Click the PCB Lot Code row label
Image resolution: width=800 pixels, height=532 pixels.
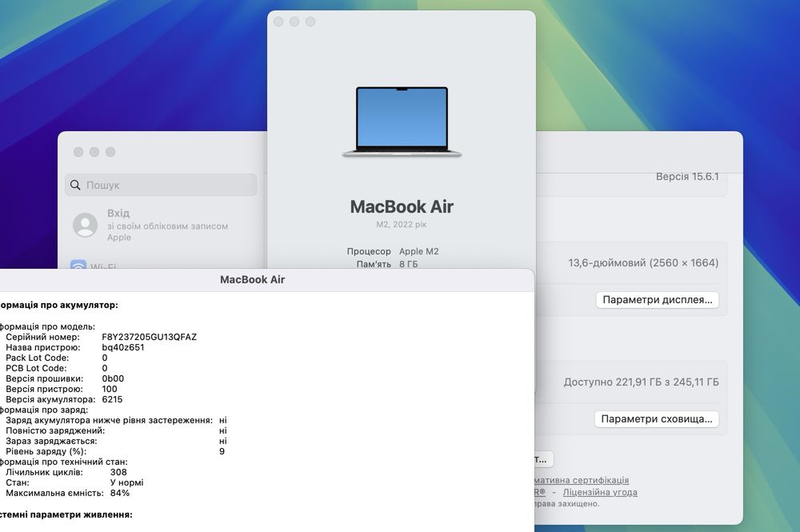point(36,368)
